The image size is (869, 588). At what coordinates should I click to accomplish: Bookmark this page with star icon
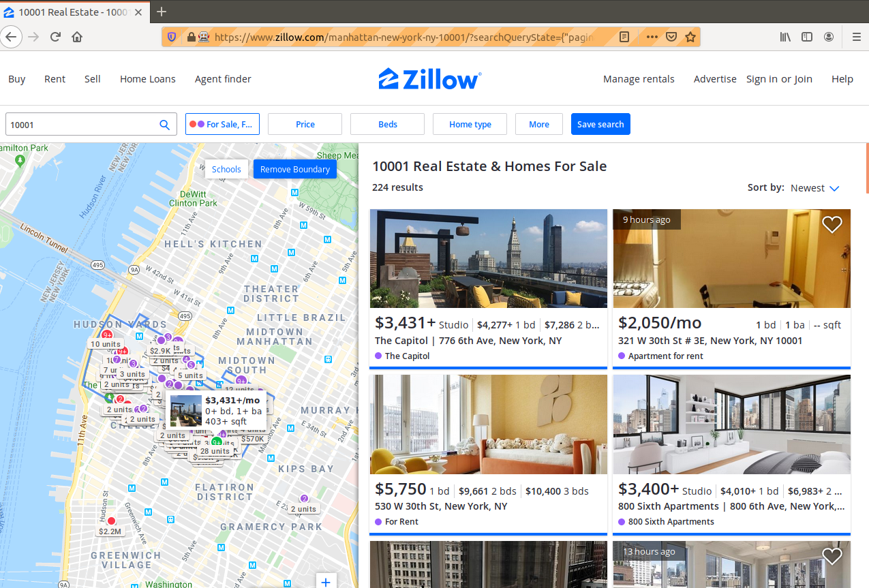coord(690,37)
